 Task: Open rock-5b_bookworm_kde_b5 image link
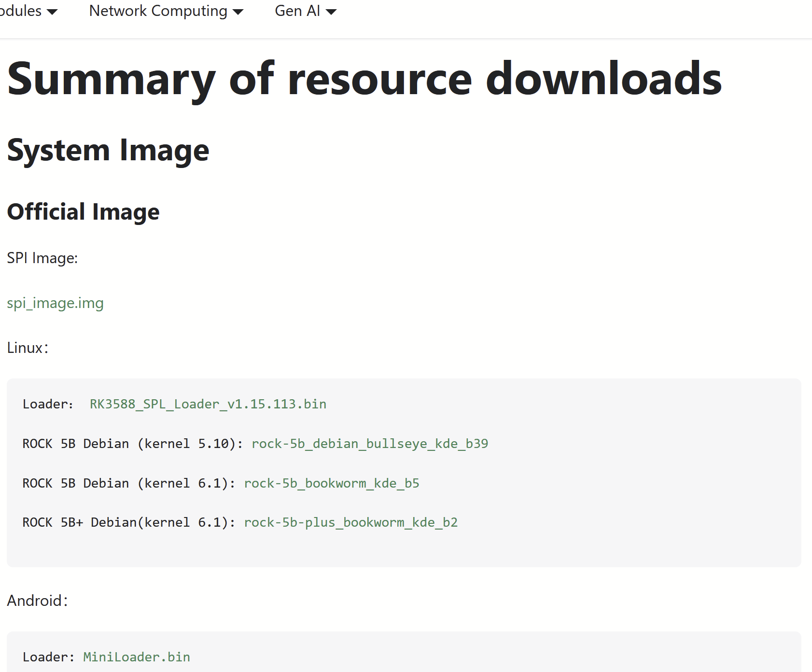[x=332, y=483]
